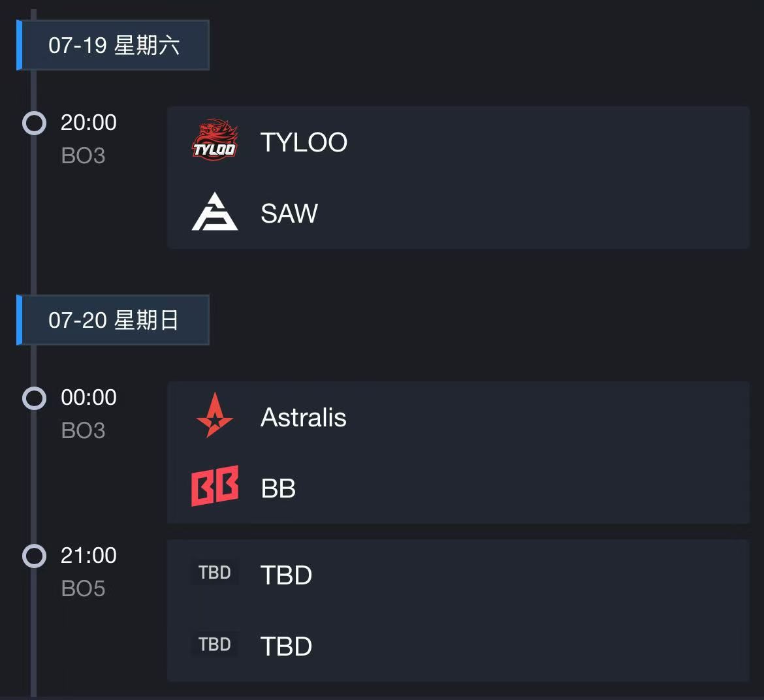Click the bottom TBD team name
The height and width of the screenshot is (700, 764).
point(286,646)
